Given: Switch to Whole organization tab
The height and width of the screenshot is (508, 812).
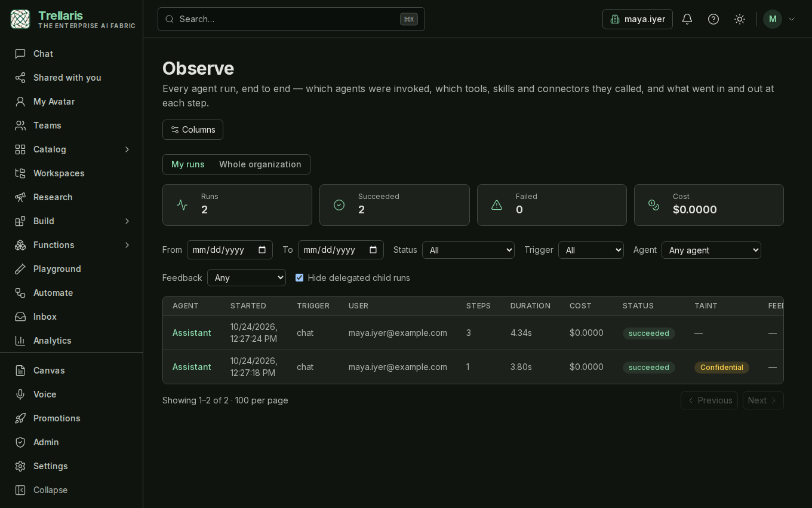Looking at the screenshot, I should (260, 164).
